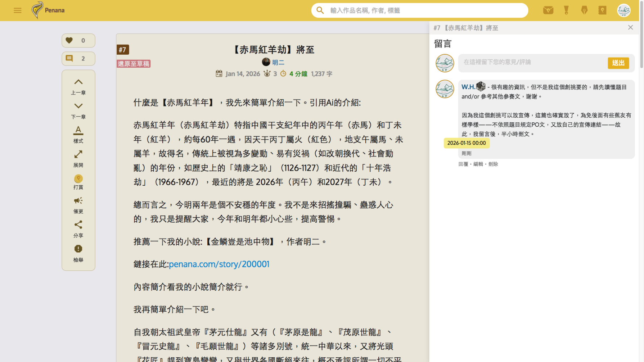
Task: Focus the comment input field
Action: 533,62
